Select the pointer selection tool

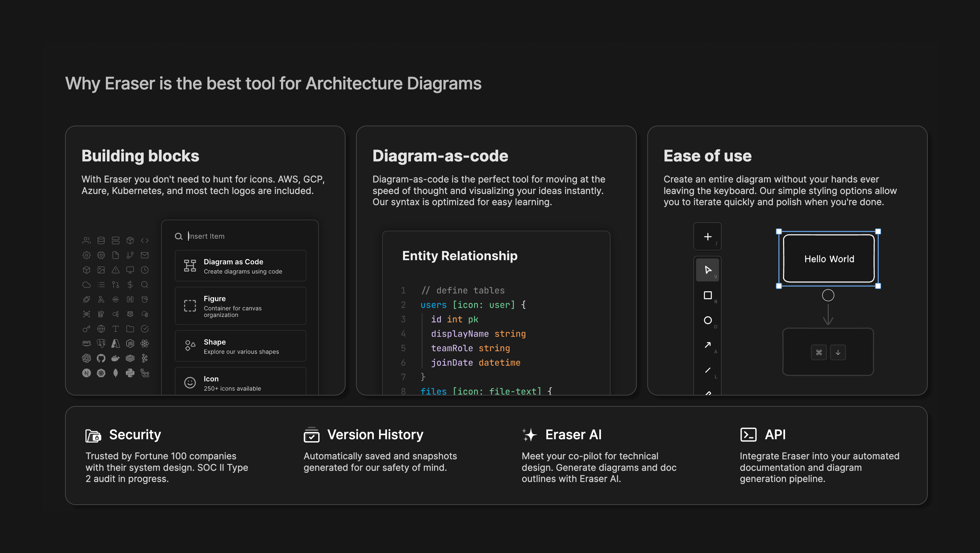point(707,270)
